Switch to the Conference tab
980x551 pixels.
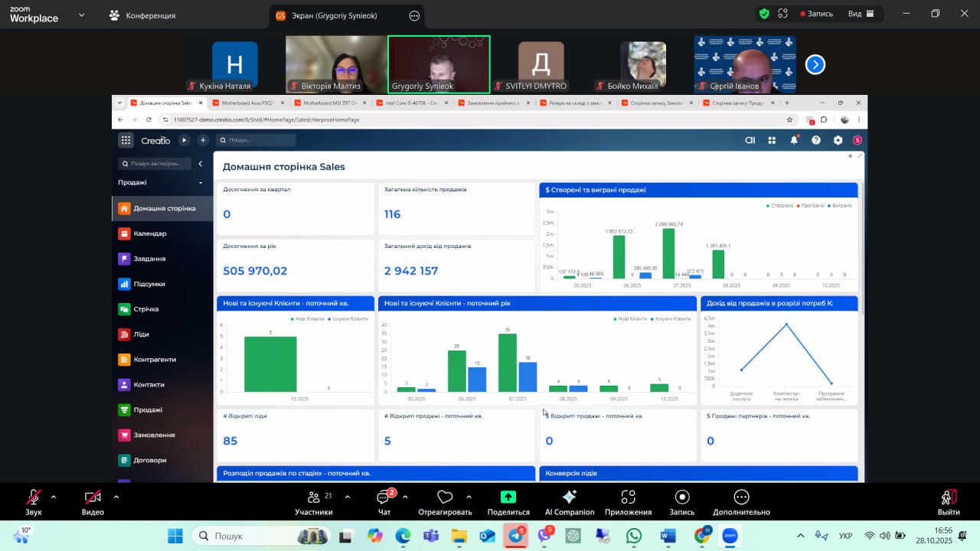(x=142, y=15)
